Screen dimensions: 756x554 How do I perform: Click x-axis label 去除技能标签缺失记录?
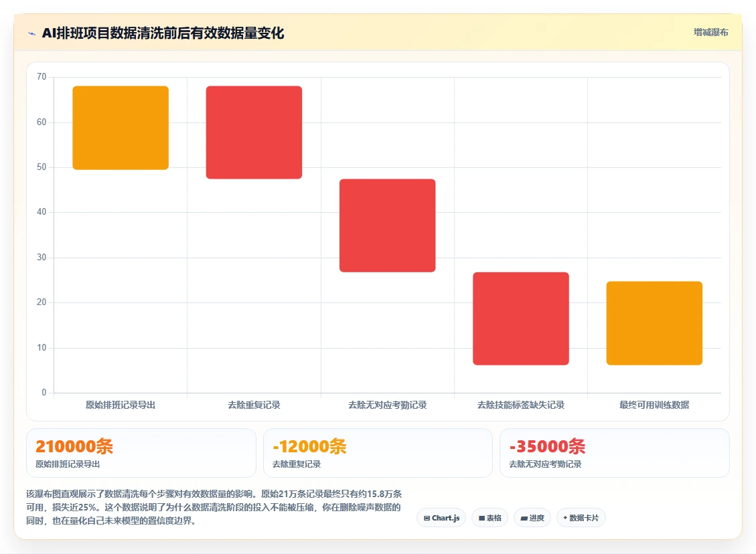point(521,405)
